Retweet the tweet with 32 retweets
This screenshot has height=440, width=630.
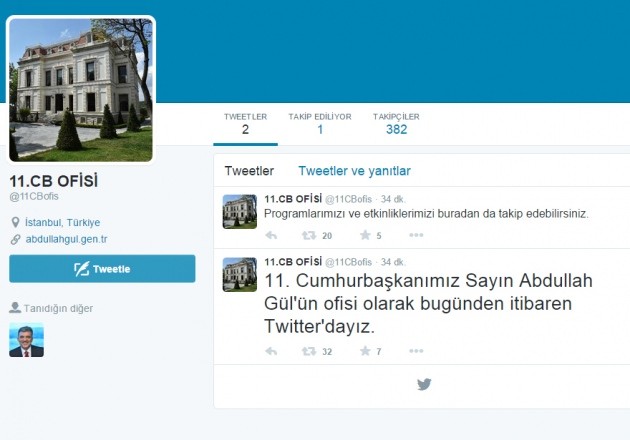[309, 351]
